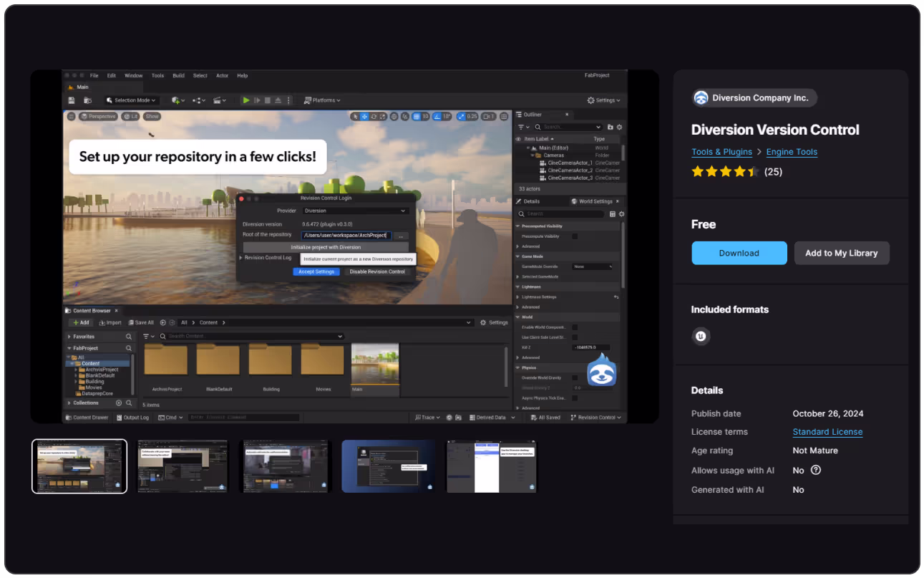This screenshot has height=578, width=924.
Task: Open the Tools menu in Unreal Editor
Action: 157,75
